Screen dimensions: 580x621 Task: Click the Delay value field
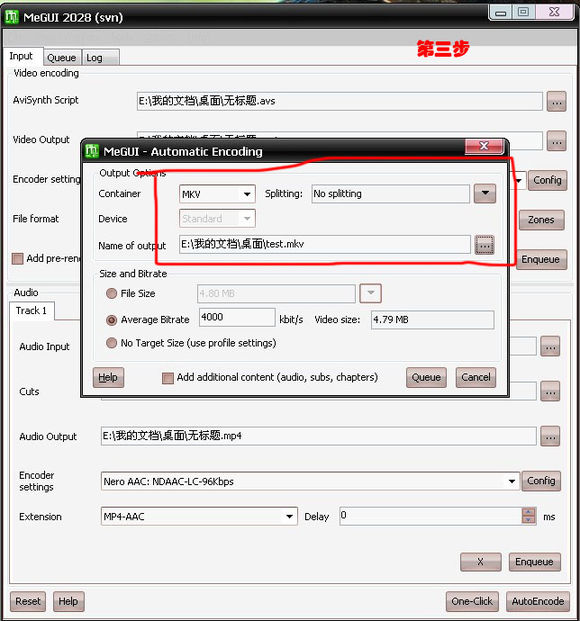(431, 516)
